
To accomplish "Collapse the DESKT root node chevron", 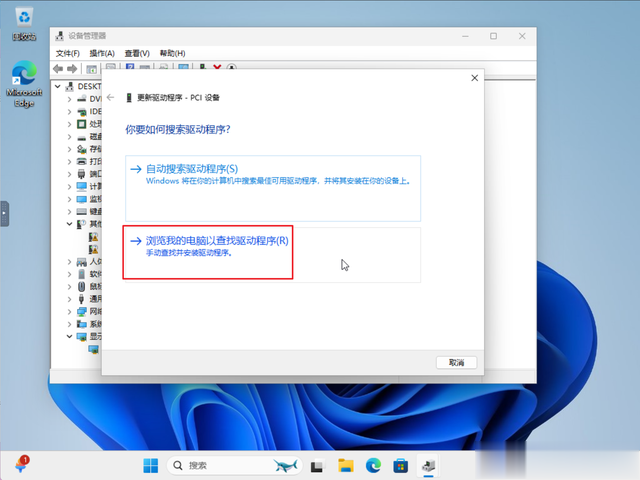I will click(x=58, y=87).
